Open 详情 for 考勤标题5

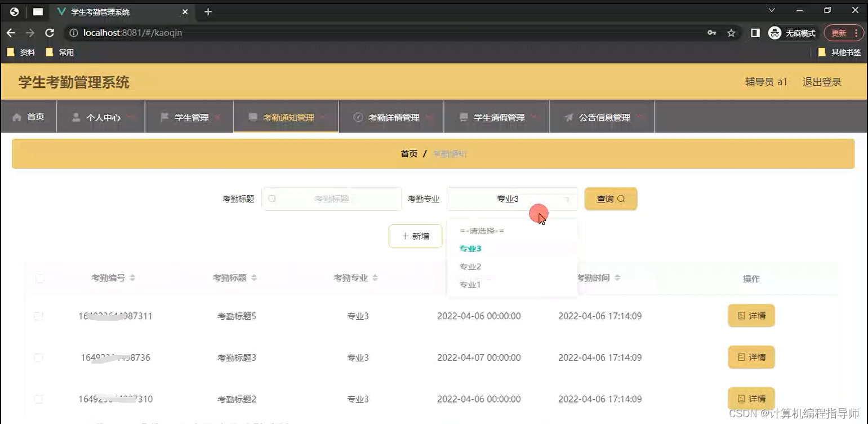(751, 316)
